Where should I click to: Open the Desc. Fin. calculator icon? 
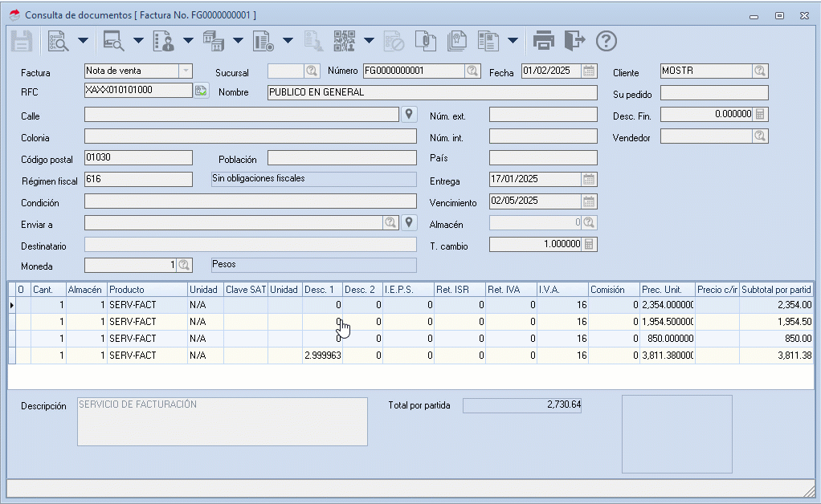(x=760, y=114)
